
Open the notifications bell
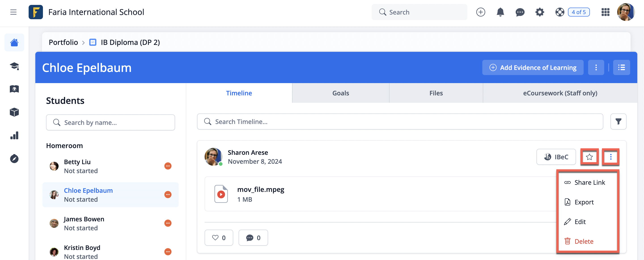click(x=500, y=12)
